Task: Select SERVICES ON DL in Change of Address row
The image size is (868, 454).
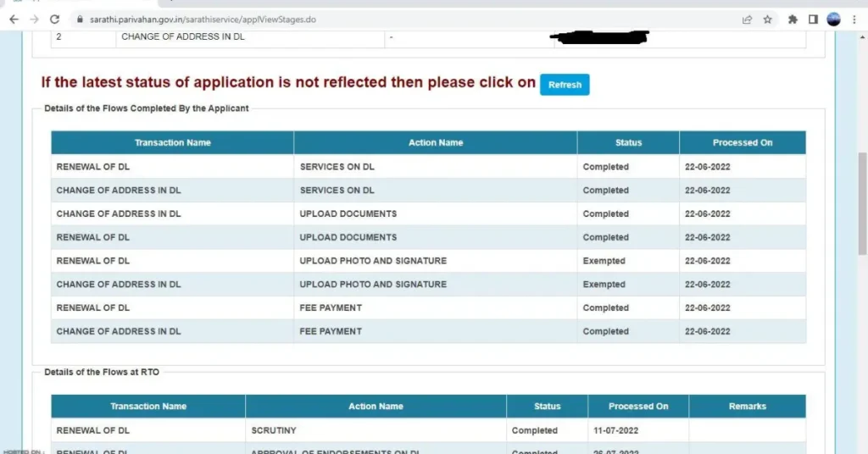Action: (x=337, y=191)
